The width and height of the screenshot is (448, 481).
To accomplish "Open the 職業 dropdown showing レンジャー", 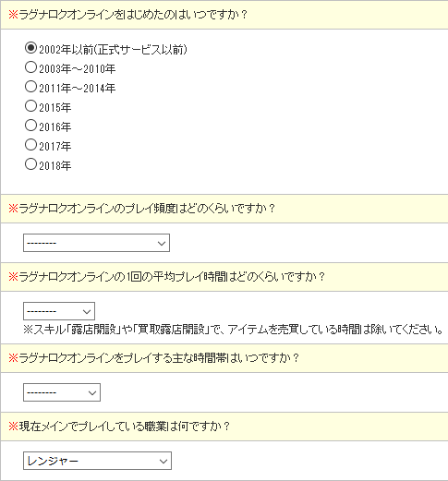I will pyautogui.click(x=97, y=461).
